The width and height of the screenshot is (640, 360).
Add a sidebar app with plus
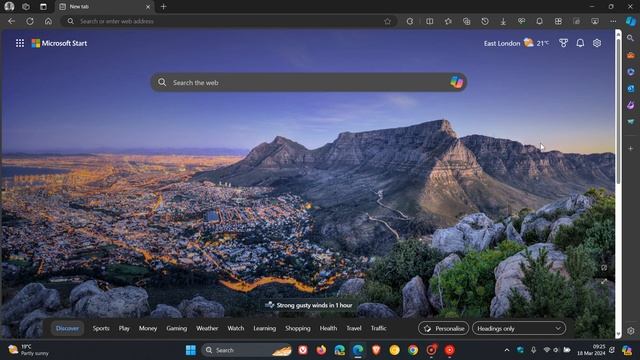[631, 149]
